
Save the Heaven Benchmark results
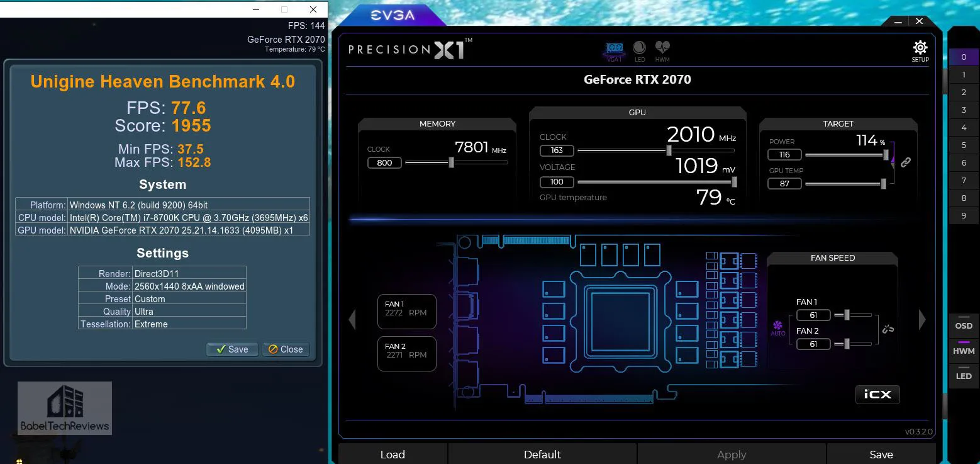(x=232, y=349)
